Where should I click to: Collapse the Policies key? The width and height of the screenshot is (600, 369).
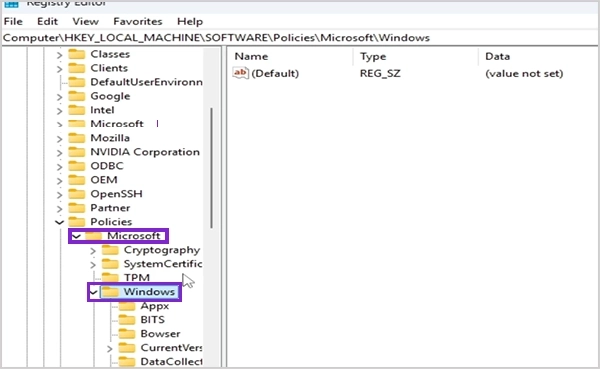[x=59, y=222]
